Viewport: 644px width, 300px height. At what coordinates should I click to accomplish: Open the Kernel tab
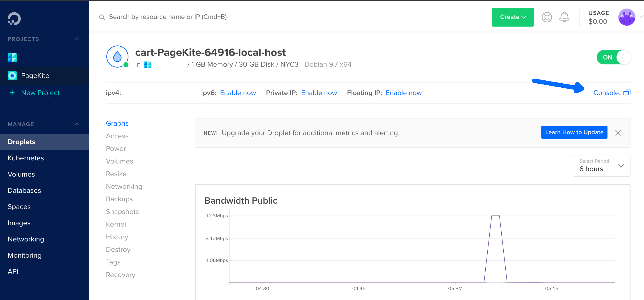coord(116,224)
